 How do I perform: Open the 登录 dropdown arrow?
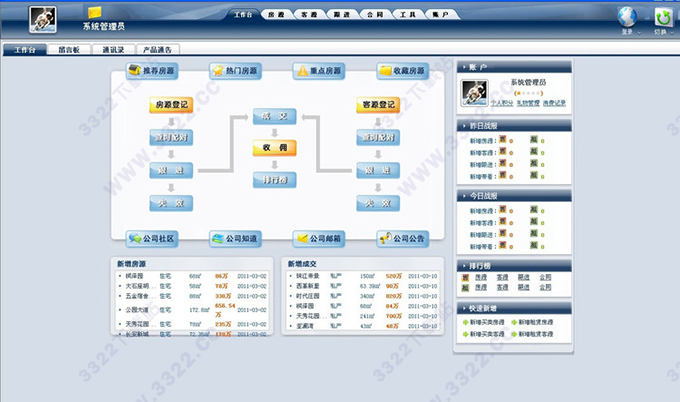point(638,33)
